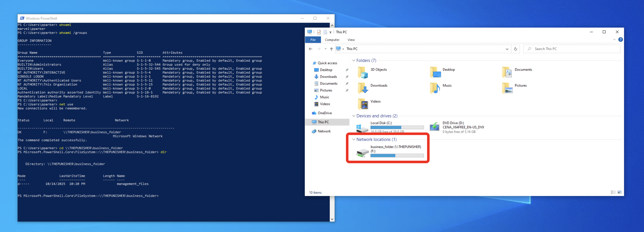Open the Computer ribbon tab
The width and height of the screenshot is (644, 232).
click(332, 40)
